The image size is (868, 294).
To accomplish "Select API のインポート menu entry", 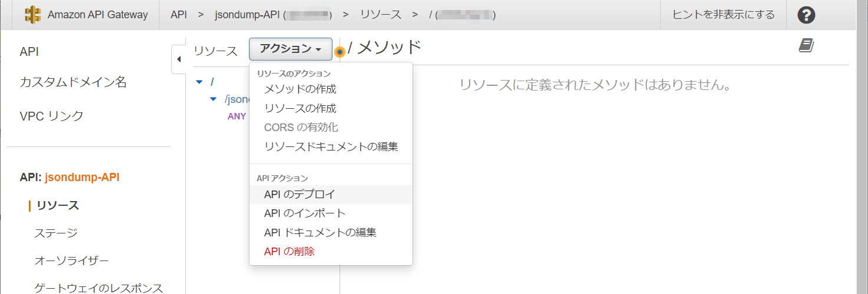I will coord(305,213).
